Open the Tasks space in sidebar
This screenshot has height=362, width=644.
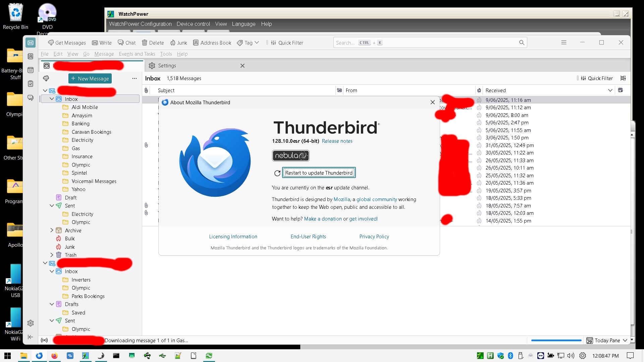31,84
